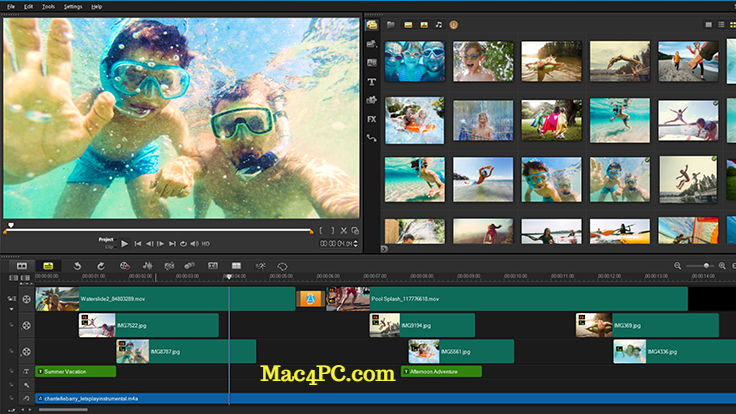Open the File menu
Image resolution: width=736 pixels, height=414 pixels.
pyautogui.click(x=11, y=7)
